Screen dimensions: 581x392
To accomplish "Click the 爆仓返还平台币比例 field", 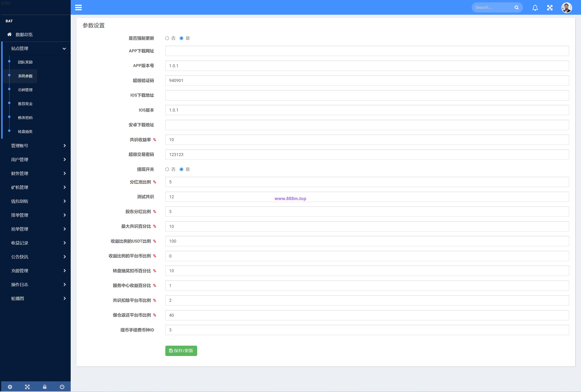I will pyautogui.click(x=367, y=315).
